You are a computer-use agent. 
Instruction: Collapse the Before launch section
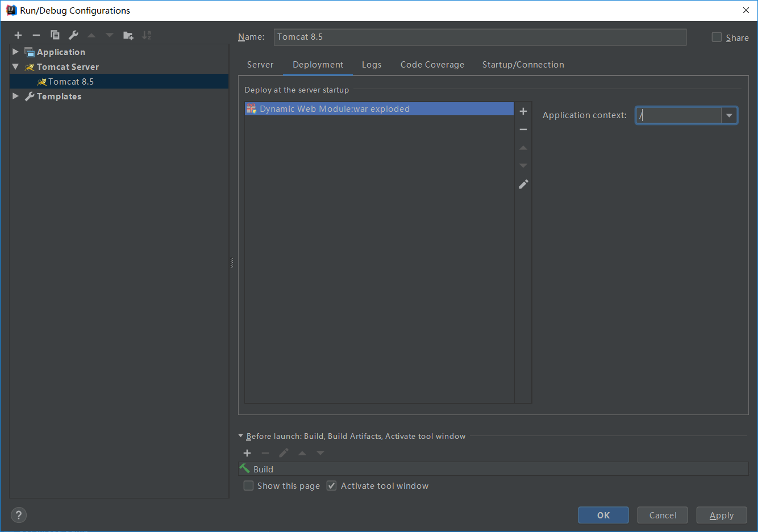coord(241,436)
